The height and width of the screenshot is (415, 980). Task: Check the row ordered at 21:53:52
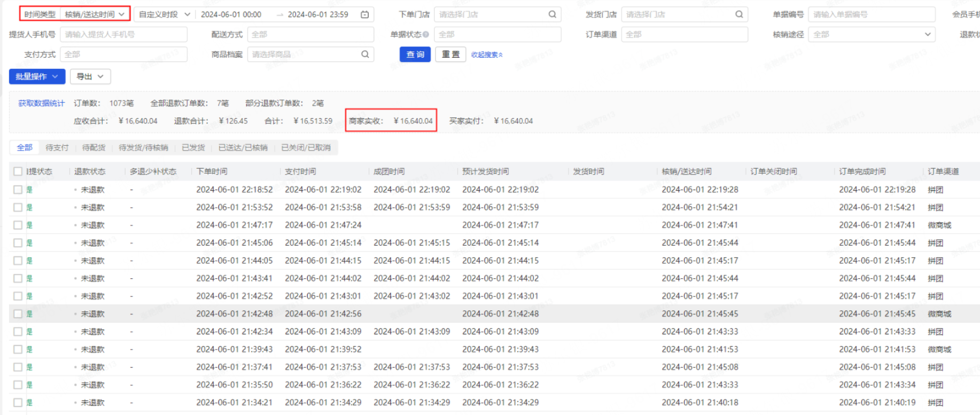coord(18,207)
